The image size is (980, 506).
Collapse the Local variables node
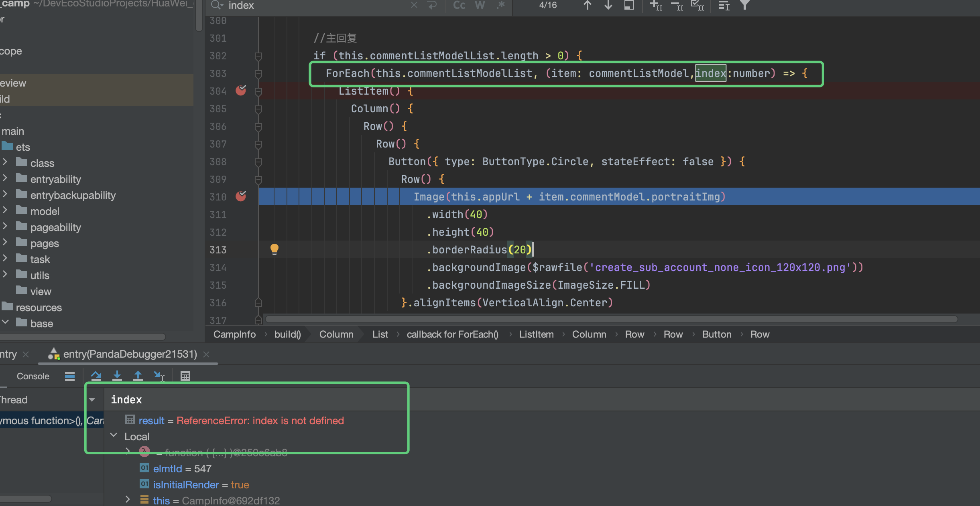tap(114, 436)
